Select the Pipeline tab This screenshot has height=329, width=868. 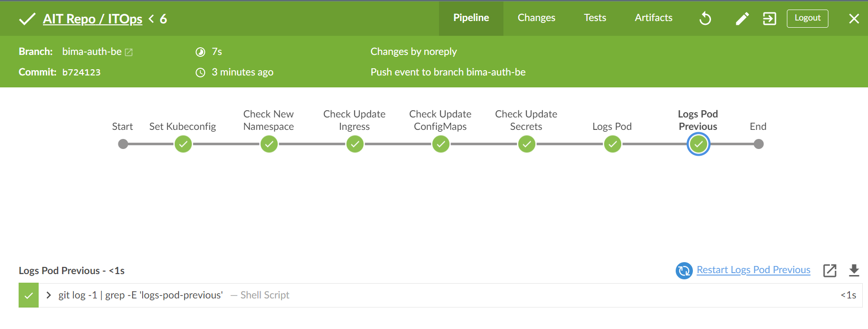point(471,18)
